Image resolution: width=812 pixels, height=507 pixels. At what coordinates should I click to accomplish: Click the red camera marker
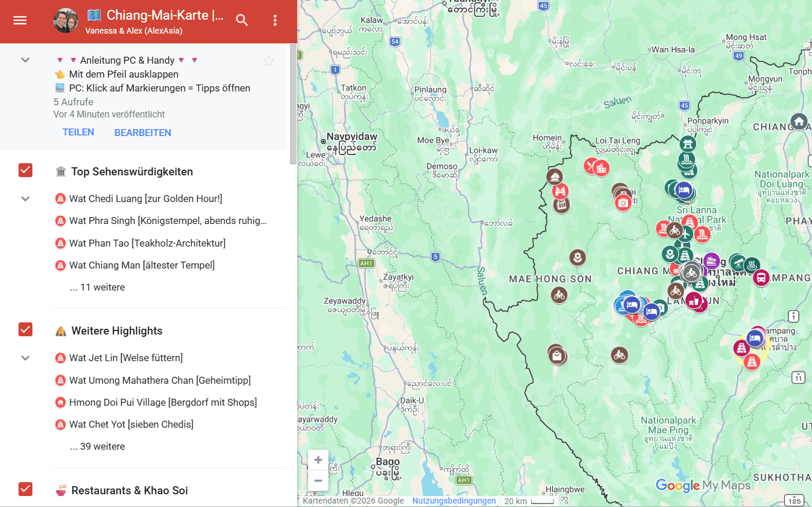[623, 203]
